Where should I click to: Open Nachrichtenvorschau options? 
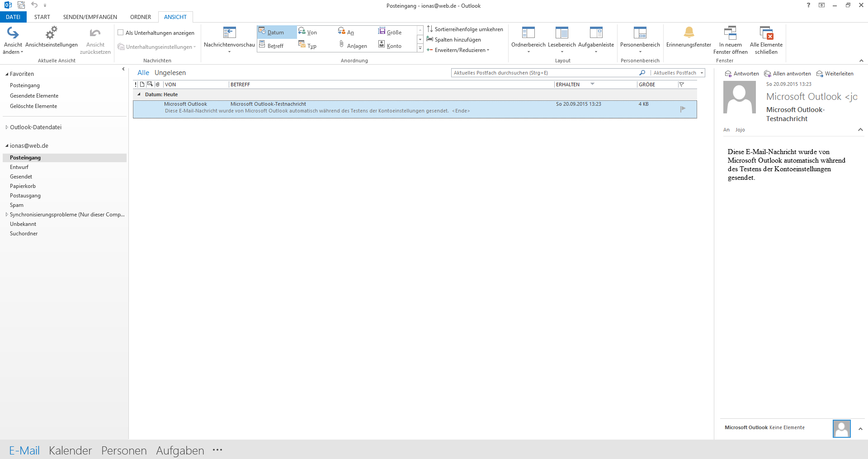coord(229,40)
